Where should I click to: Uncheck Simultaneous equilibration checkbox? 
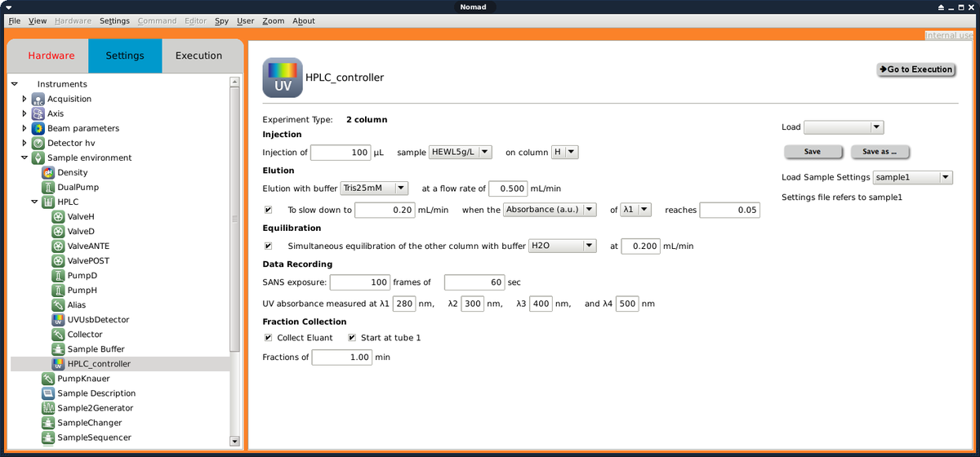(269, 246)
